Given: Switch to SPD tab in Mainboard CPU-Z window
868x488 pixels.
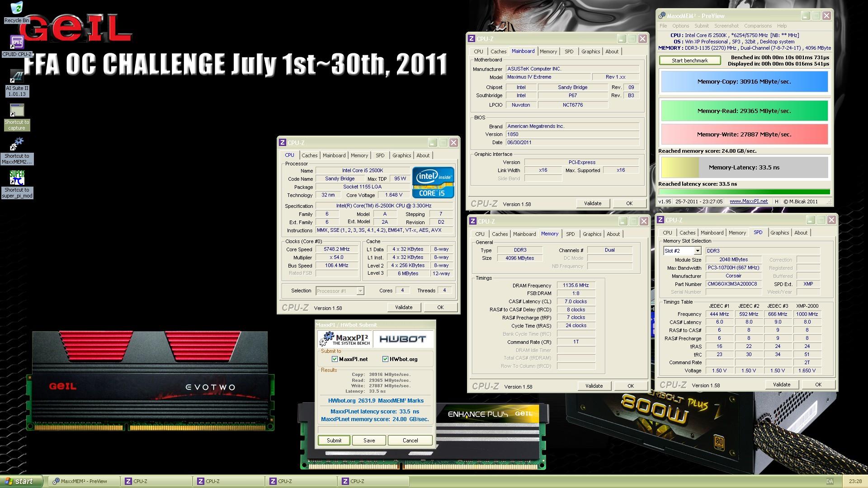Looking at the screenshot, I should [569, 52].
